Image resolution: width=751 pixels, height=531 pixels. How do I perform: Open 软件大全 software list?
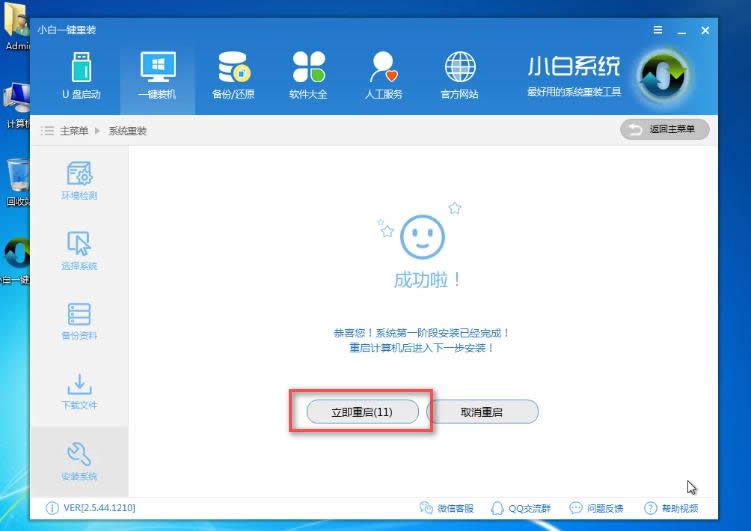308,76
